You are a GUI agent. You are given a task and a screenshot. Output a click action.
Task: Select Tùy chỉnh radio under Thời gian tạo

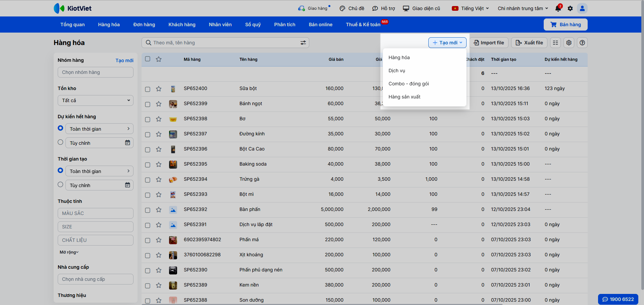click(60, 184)
